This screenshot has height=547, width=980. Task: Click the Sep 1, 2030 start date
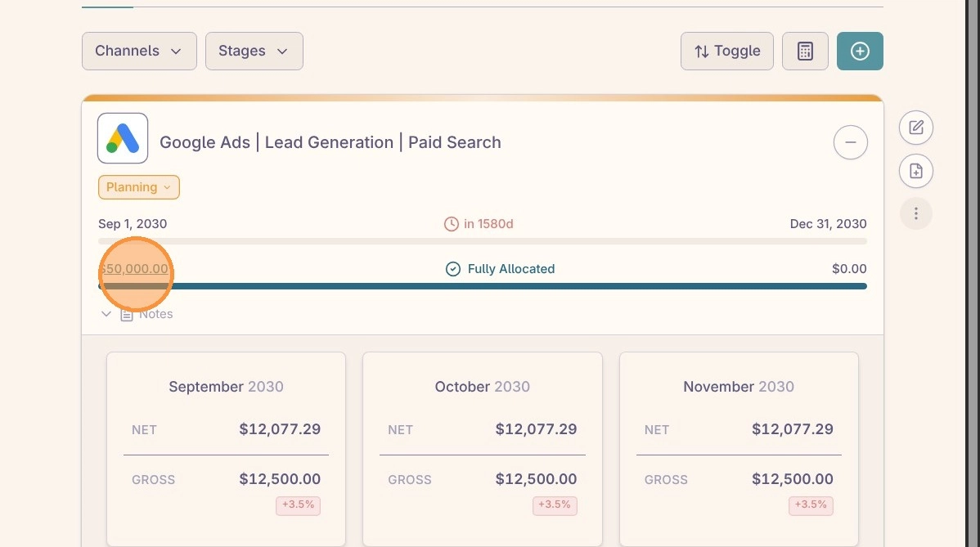[133, 224]
